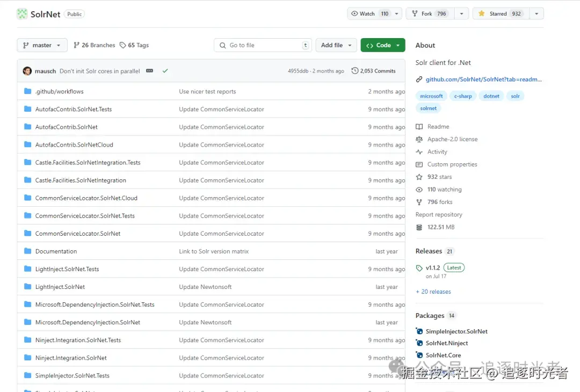Click SimpleInjector.SolrNet package icon
Image resolution: width=580 pixels, height=392 pixels.
419,331
